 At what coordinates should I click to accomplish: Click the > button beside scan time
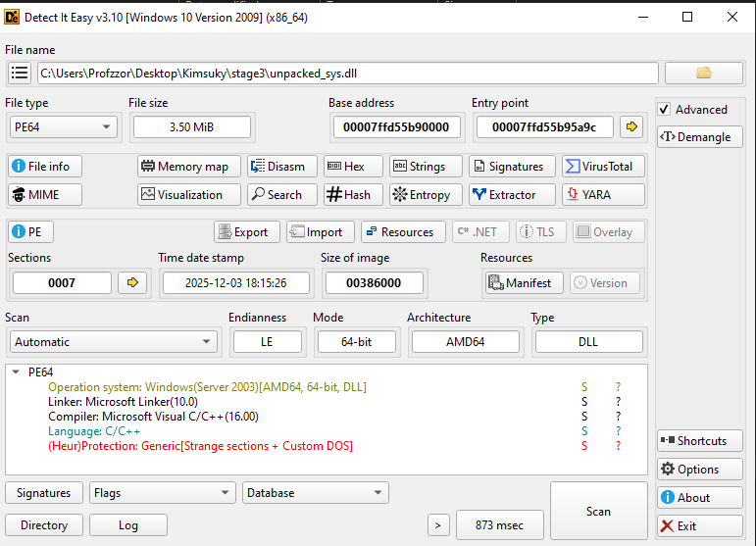point(438,525)
